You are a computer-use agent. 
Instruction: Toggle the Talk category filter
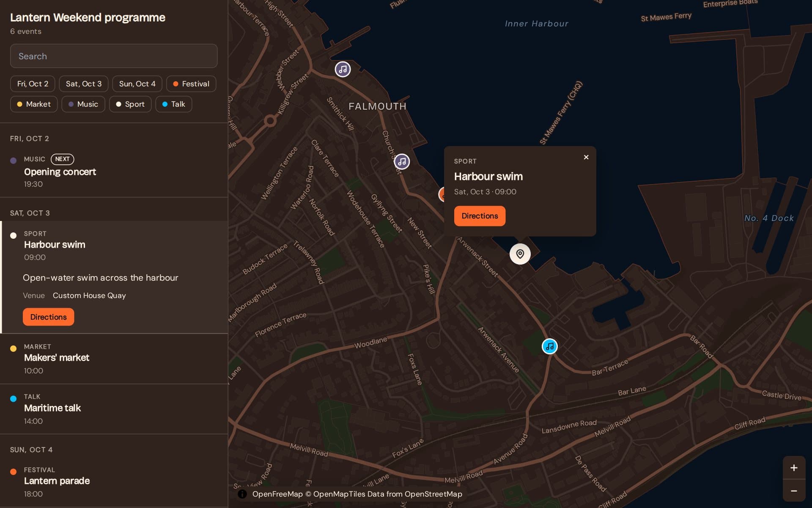pos(174,104)
